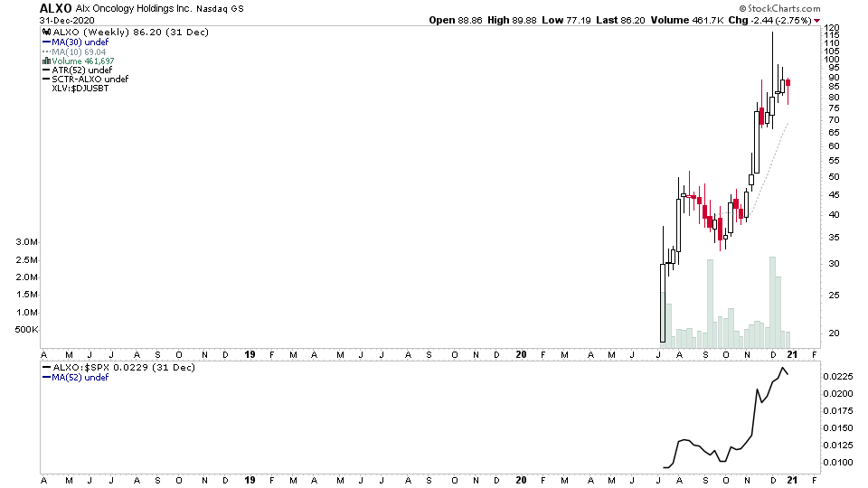
Task: Click the ALXO:$SPX relative strength line peak
Action: pyautogui.click(x=783, y=368)
